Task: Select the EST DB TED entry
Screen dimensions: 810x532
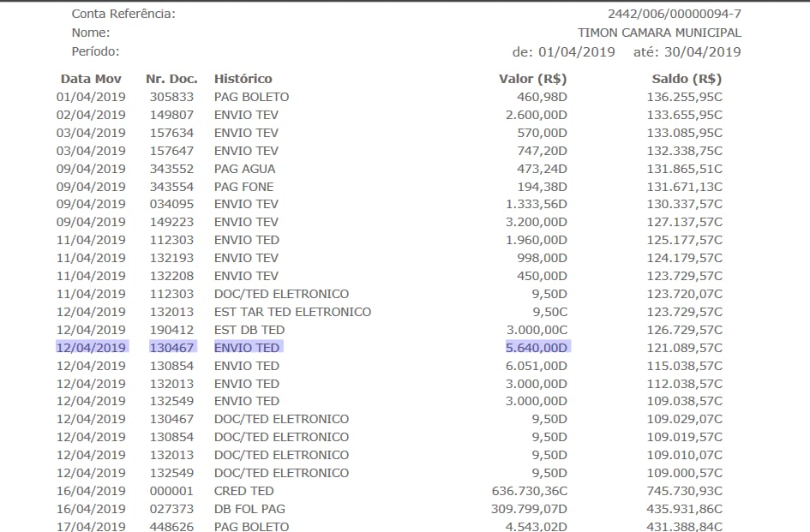Action: point(249,330)
